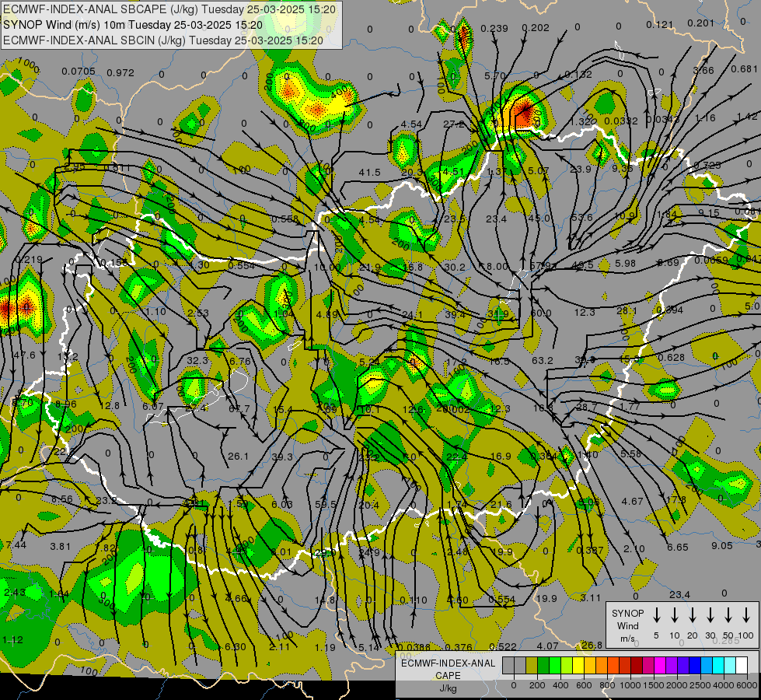Viewport: 761px width, 700px height.
Task: Select the olive swatch in the CAPE scale
Action: [532, 665]
